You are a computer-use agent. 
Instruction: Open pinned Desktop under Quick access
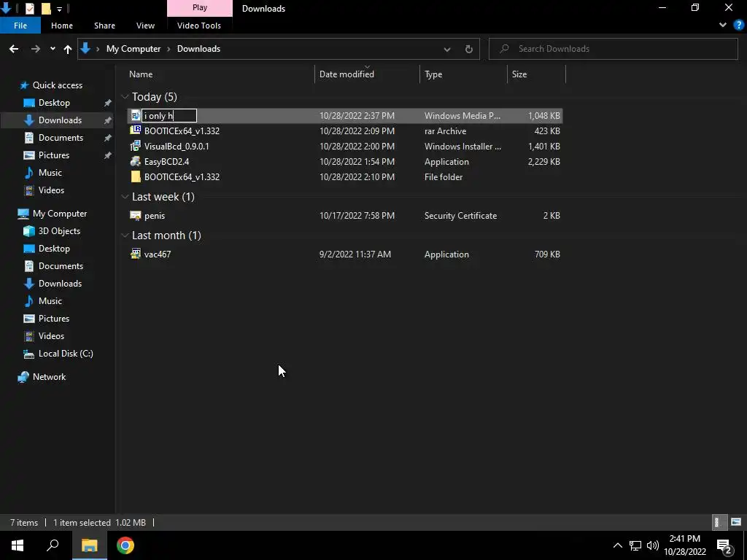tap(54, 103)
